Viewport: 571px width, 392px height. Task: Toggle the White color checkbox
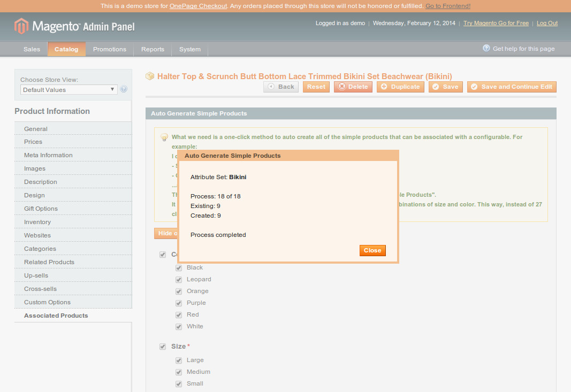click(179, 326)
